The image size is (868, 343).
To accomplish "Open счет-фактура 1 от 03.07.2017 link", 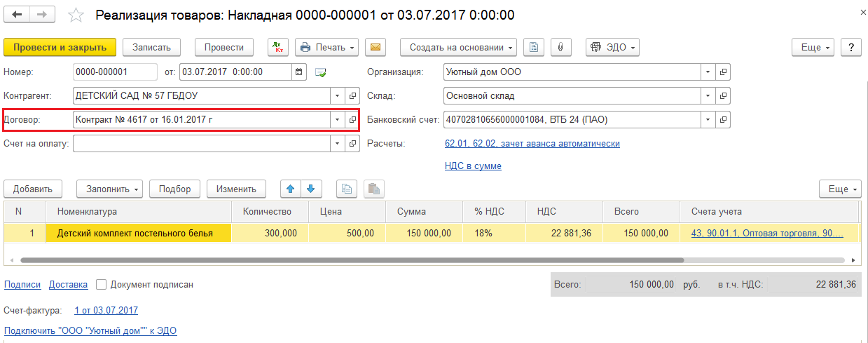I will [106, 310].
